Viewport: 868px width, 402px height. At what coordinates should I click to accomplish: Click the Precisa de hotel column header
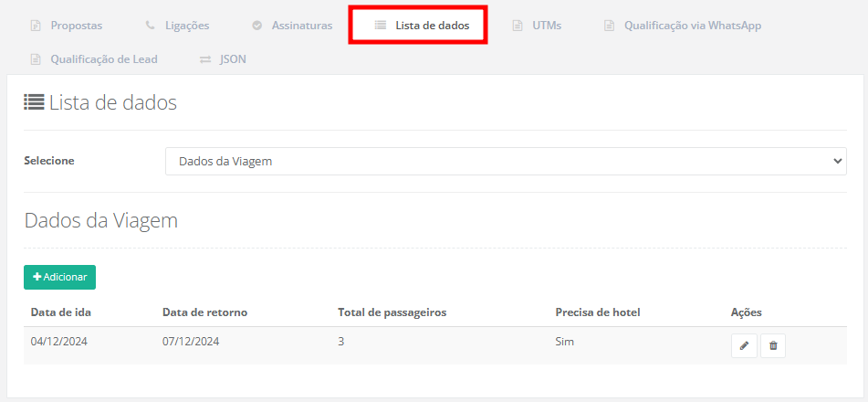point(598,312)
